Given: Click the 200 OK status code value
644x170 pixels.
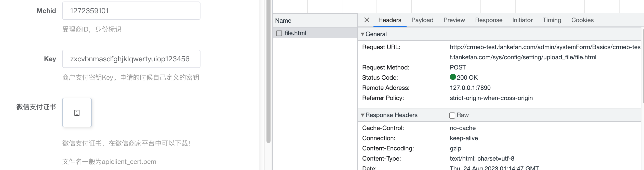Looking at the screenshot, I should pyautogui.click(x=467, y=78).
